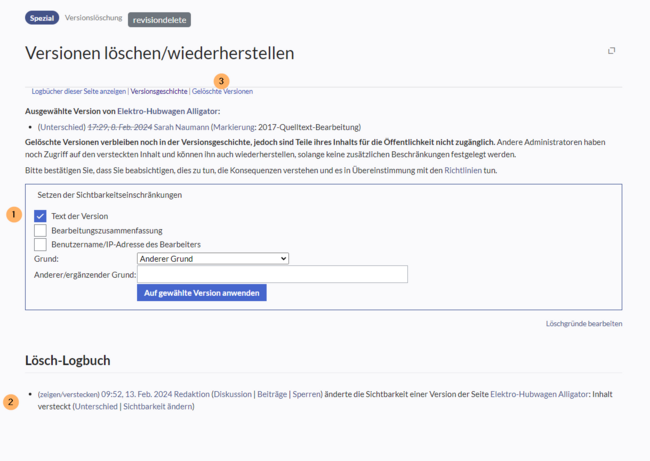Click zeigen/verstecken in the log entry

click(69, 394)
